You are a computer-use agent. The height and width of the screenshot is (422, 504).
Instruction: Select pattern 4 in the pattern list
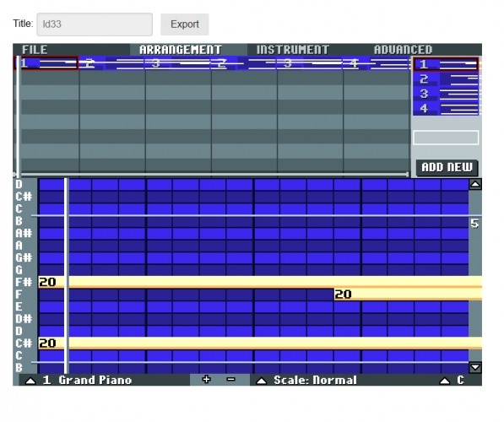click(x=446, y=108)
